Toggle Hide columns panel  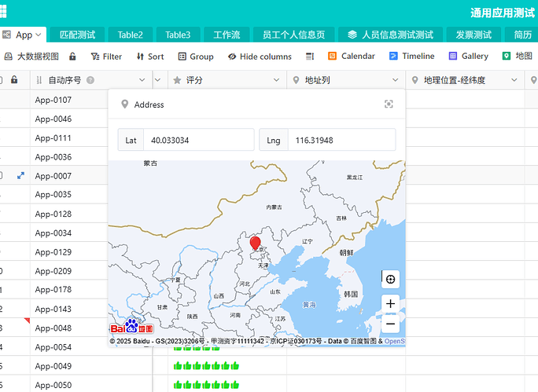[x=260, y=57]
